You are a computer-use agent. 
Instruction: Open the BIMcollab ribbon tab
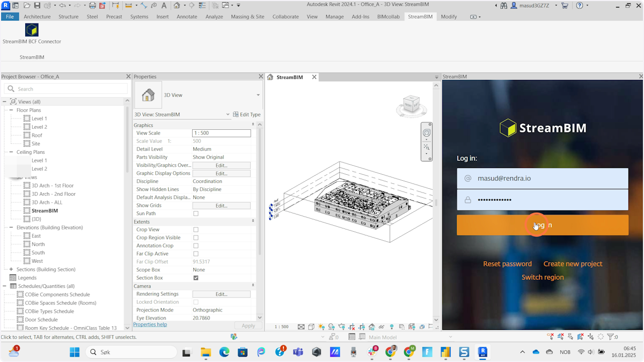(x=388, y=17)
